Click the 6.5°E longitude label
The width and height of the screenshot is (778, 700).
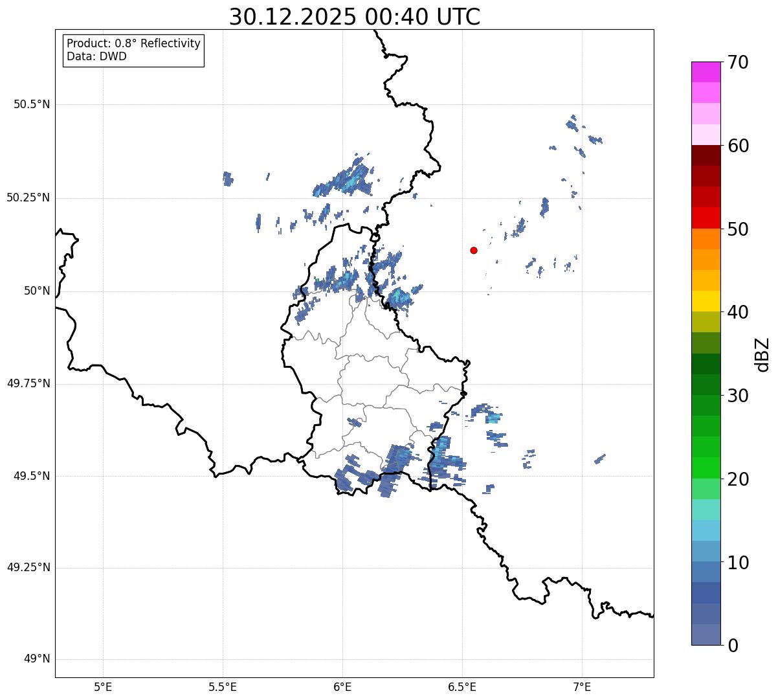[x=462, y=687]
